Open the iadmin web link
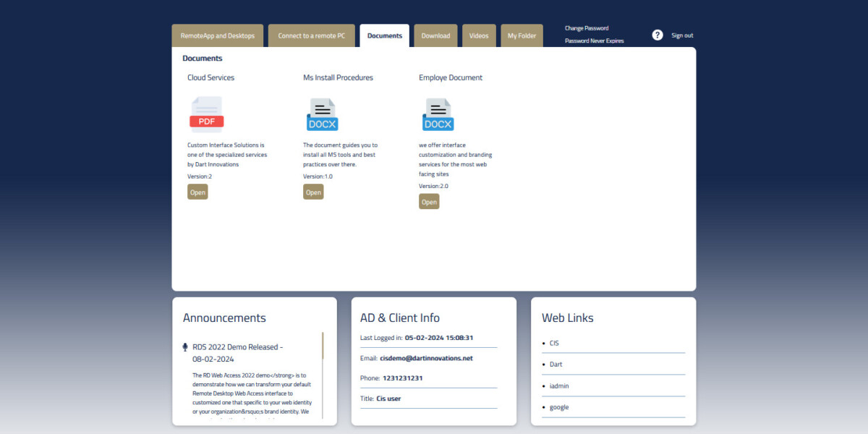Image resolution: width=868 pixels, height=434 pixels. (x=559, y=386)
